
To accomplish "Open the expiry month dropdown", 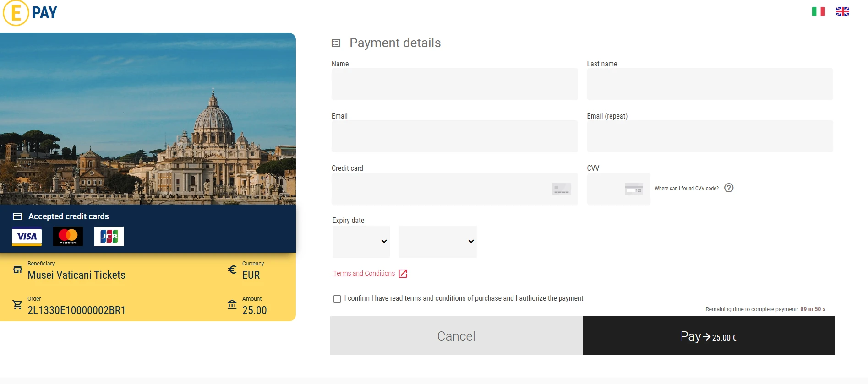I will click(361, 241).
